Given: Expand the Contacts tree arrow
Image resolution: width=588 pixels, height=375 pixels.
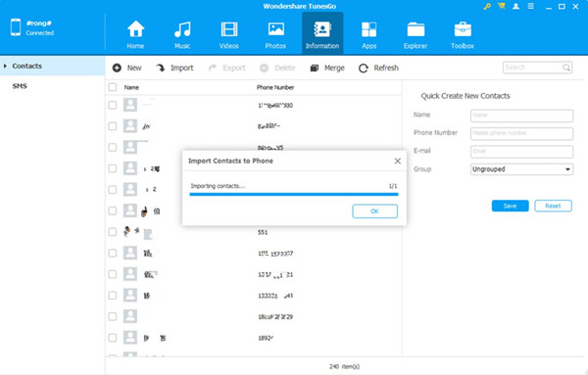Looking at the screenshot, I should coord(5,66).
